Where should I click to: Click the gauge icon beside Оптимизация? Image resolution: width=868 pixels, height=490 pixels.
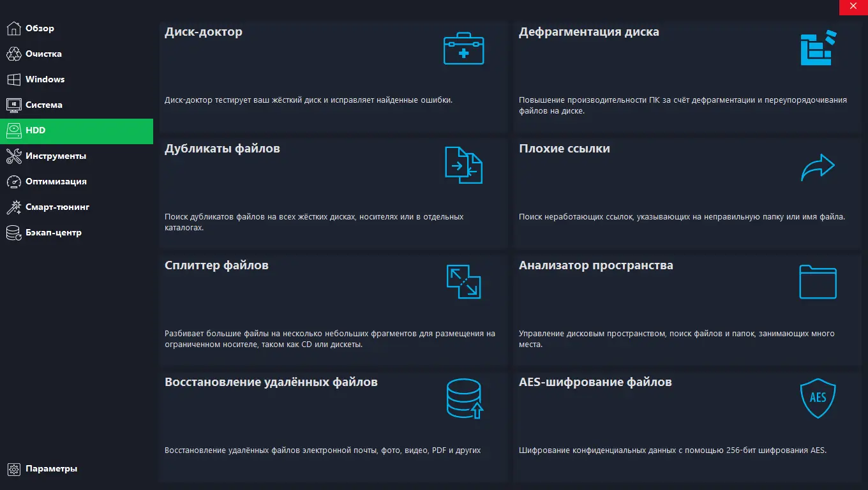[13, 181]
